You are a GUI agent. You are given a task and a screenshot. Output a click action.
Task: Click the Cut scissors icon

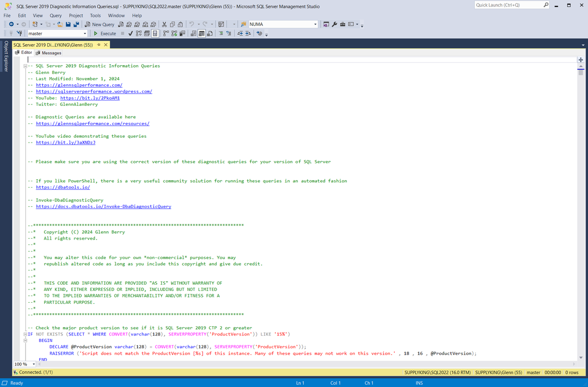(164, 24)
